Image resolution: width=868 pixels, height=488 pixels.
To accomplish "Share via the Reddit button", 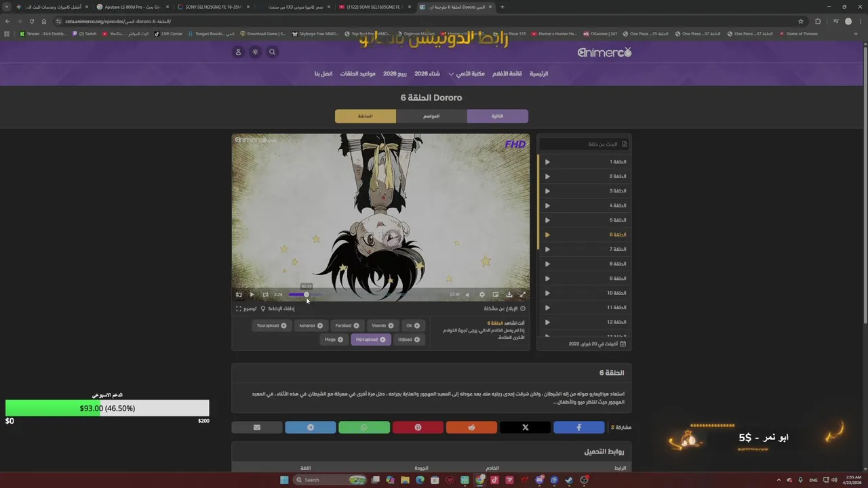I will (x=471, y=428).
